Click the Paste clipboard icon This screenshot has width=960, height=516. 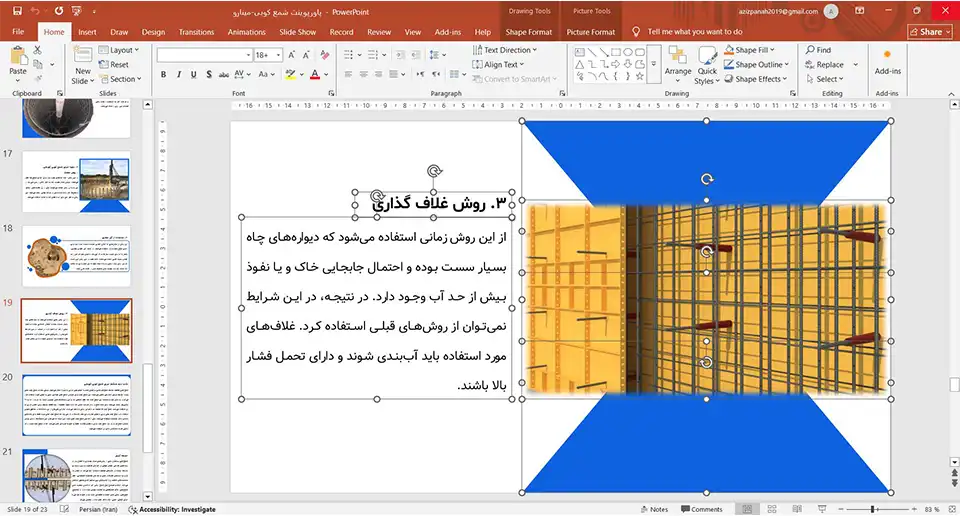coord(18,56)
